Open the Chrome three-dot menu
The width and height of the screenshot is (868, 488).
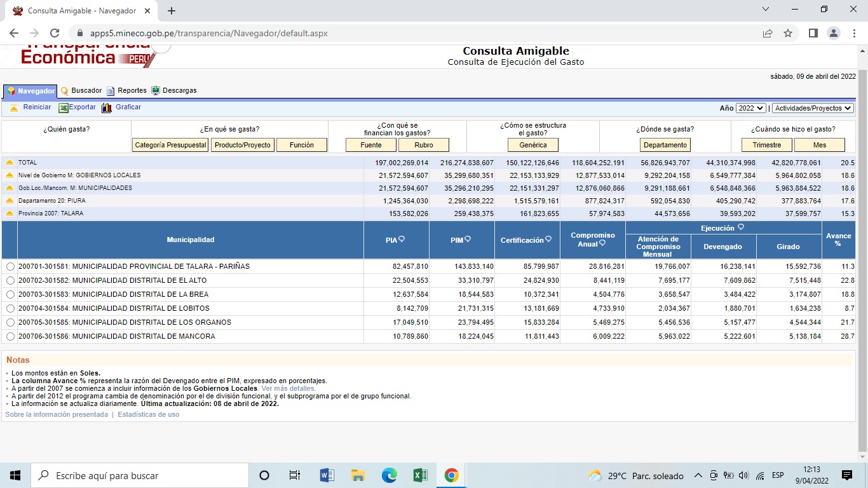point(853,33)
